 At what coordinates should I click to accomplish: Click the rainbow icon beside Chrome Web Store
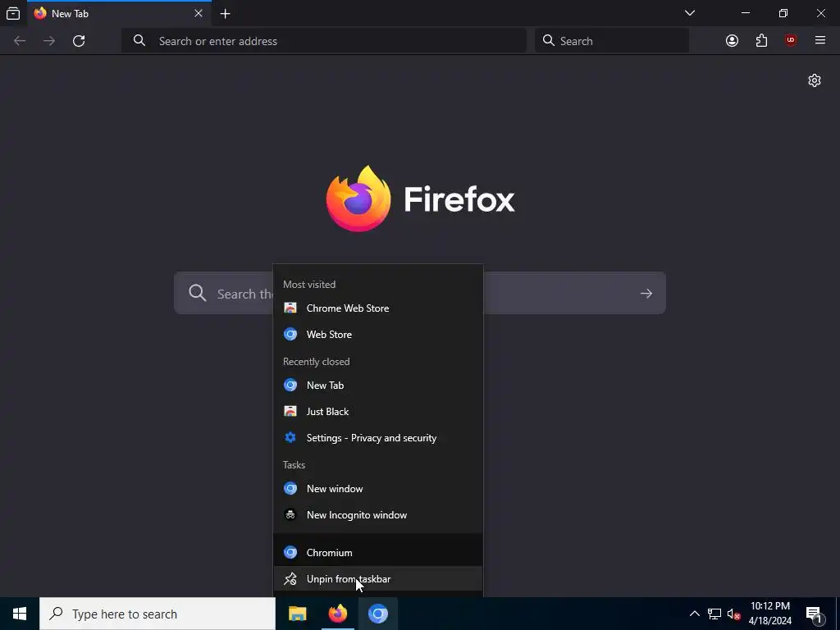coord(290,308)
